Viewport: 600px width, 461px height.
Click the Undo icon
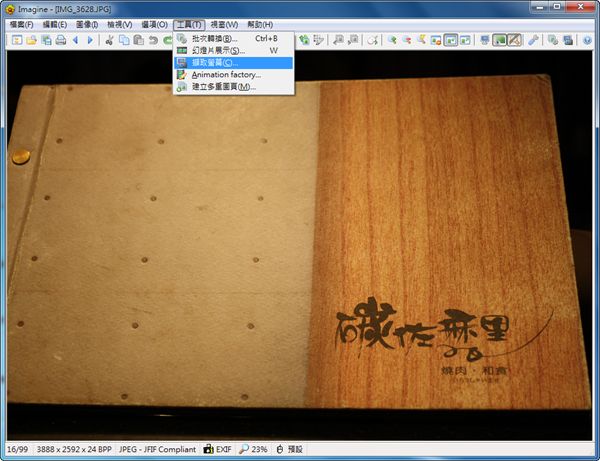click(x=153, y=40)
